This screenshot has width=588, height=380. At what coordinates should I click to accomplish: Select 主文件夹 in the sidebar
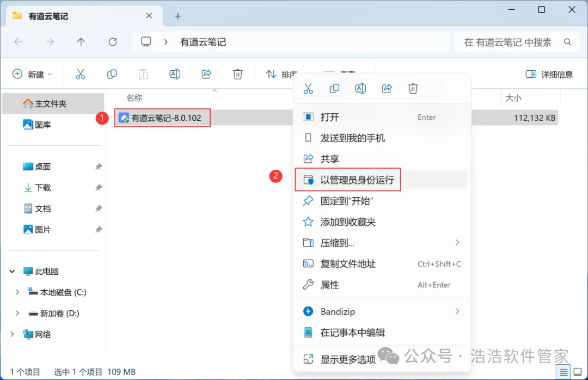click(53, 103)
